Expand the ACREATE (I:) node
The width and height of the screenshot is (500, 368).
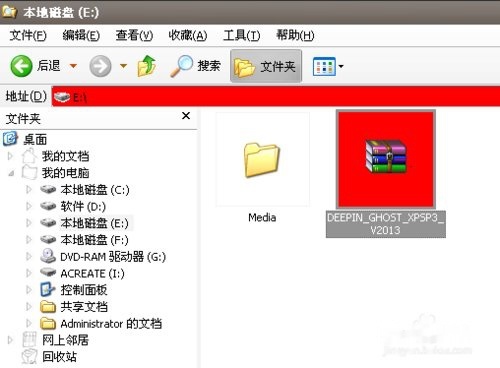click(x=29, y=273)
